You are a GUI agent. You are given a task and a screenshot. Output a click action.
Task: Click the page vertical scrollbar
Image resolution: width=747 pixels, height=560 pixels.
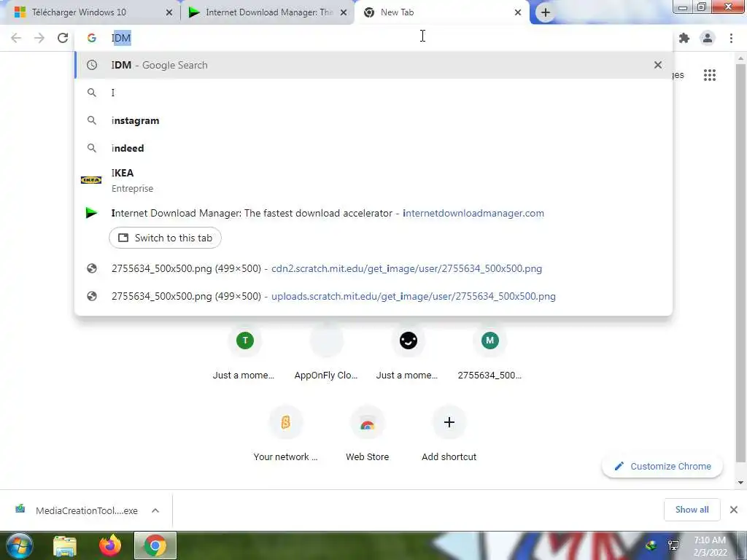click(740, 263)
